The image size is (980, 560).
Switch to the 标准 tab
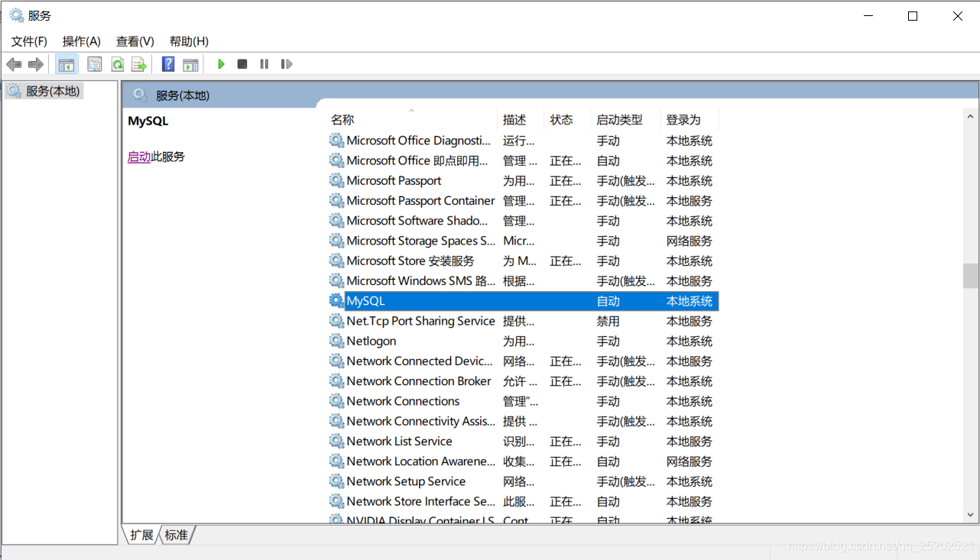(x=176, y=535)
